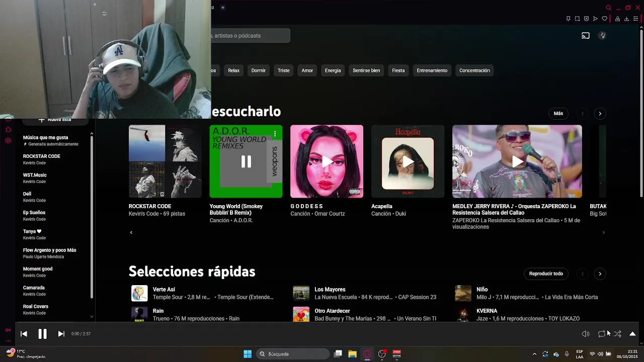Screen dimensions: 644x362
Task: Select the Triste mood chip
Action: click(x=283, y=70)
